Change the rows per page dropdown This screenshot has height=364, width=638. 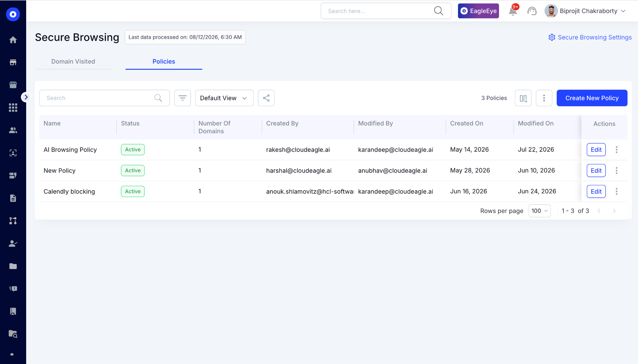tap(540, 211)
